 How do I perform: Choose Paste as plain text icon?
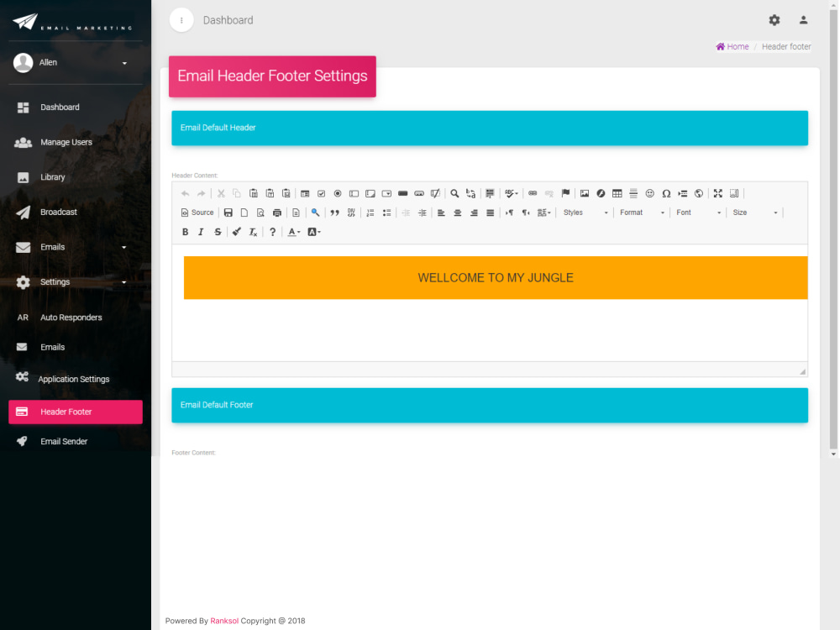point(270,193)
